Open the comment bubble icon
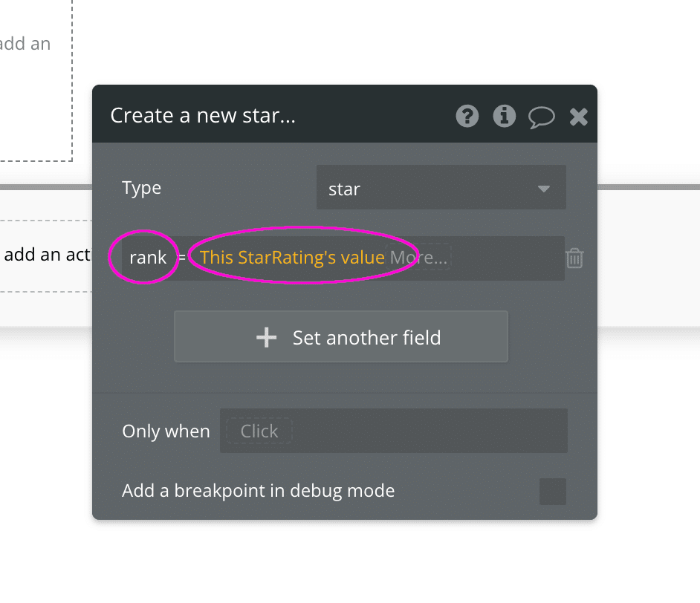700x603 pixels. 542,117
